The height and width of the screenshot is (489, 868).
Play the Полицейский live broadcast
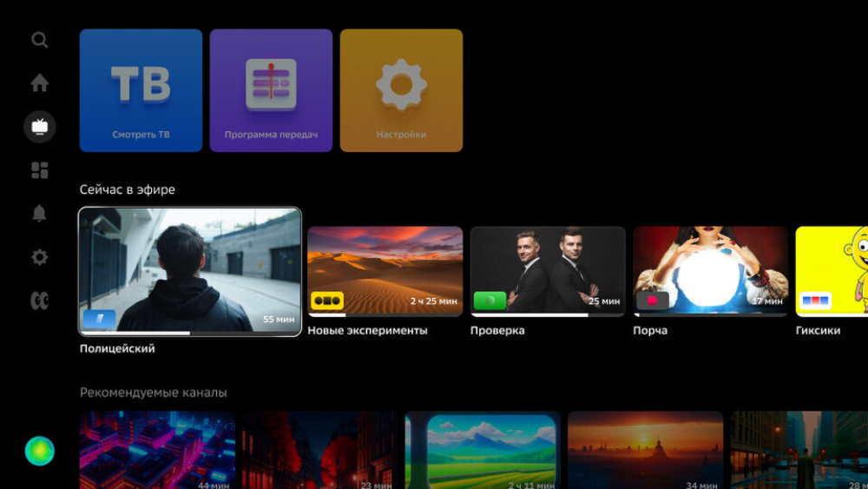click(190, 271)
